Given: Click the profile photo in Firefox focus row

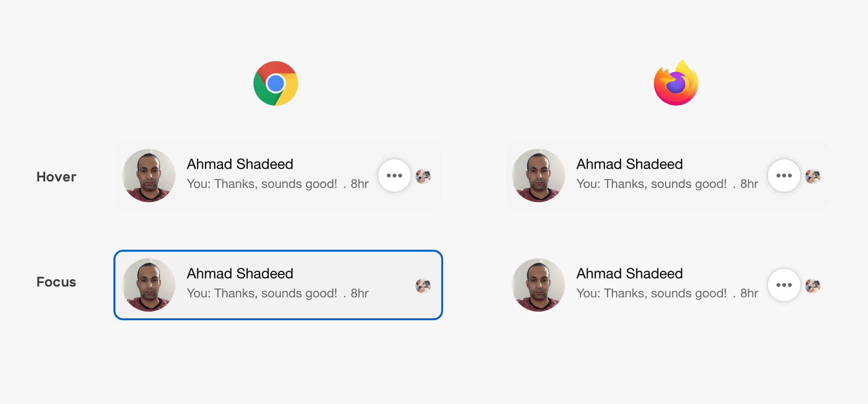Looking at the screenshot, I should (538, 285).
